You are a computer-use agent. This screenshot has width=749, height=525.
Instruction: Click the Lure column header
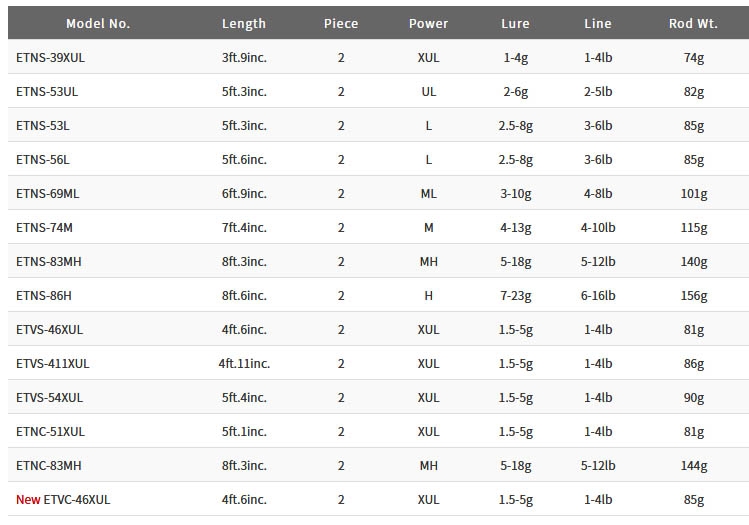click(x=515, y=23)
